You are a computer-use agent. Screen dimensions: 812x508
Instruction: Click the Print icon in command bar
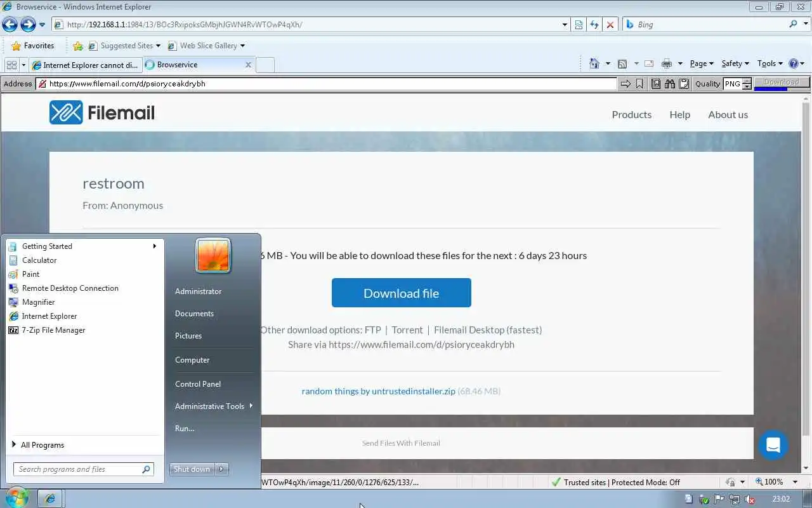(666, 63)
